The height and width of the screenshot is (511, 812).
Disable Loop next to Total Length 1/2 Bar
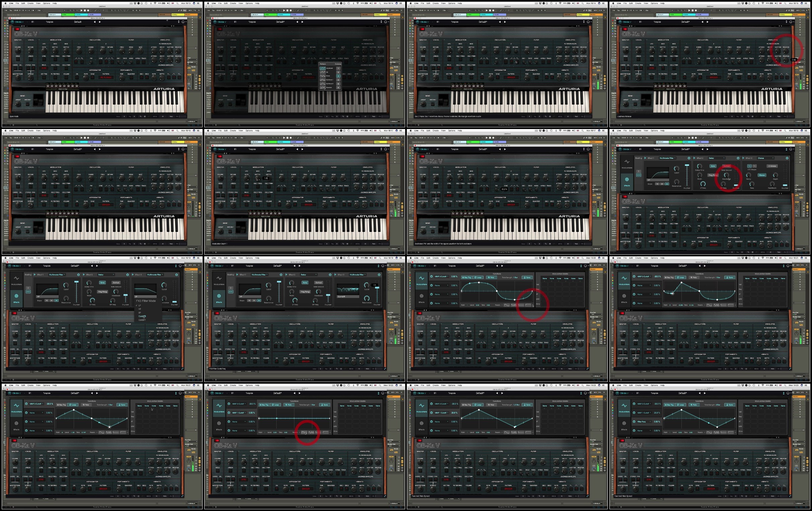click(477, 405)
